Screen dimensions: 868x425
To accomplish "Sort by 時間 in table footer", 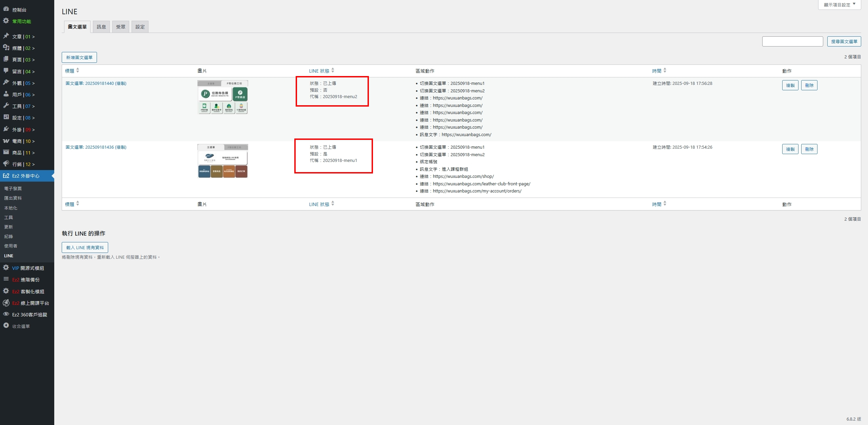I will (x=659, y=204).
